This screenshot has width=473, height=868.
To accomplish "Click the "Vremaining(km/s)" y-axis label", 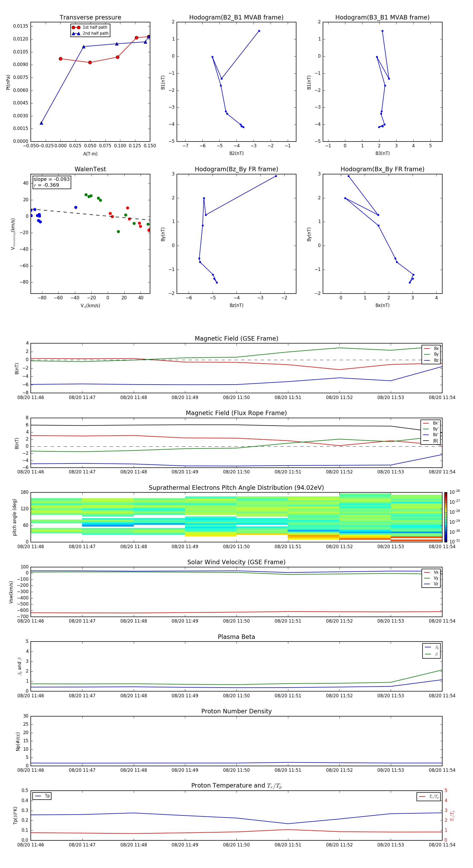I will pos(13,234).
